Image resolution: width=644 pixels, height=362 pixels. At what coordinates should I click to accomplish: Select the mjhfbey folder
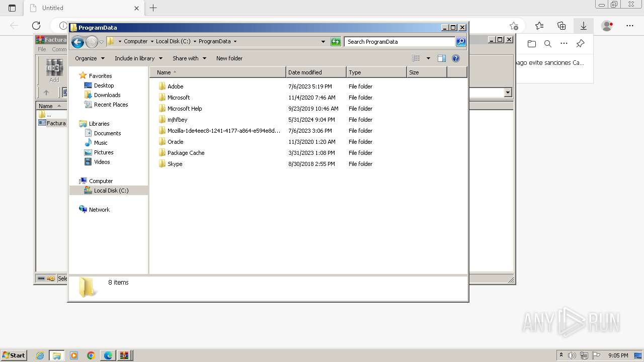(x=177, y=120)
